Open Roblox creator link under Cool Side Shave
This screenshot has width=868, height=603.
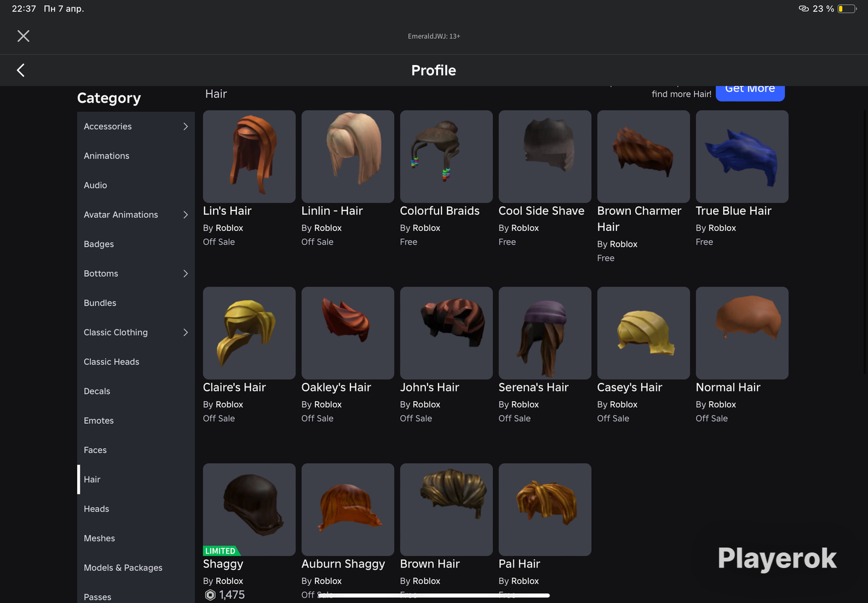pos(525,228)
